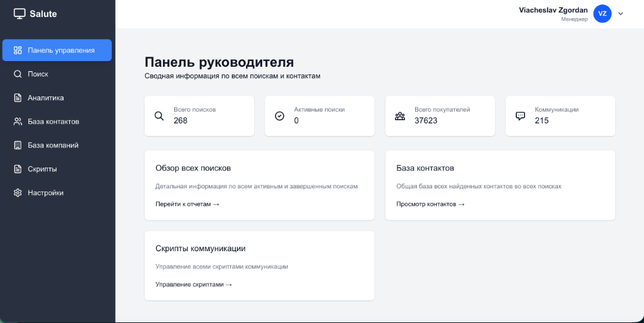Open the Панель управления menu item
The image size is (644, 323).
57,50
